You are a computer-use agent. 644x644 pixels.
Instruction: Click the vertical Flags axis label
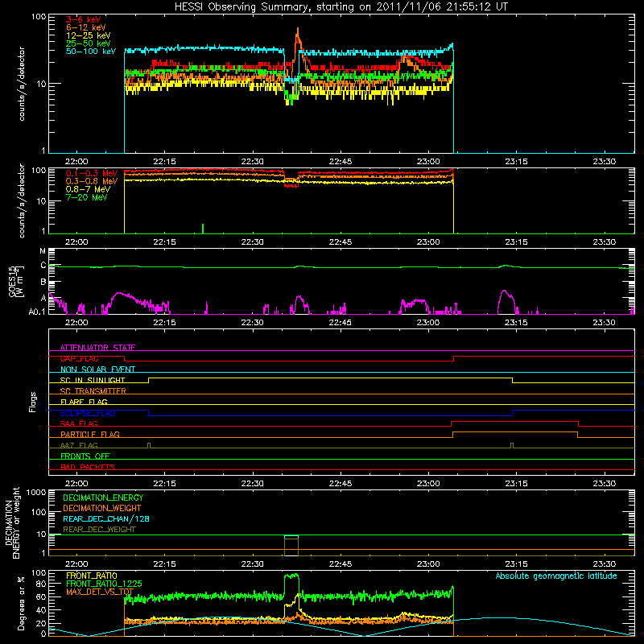(x=32, y=402)
